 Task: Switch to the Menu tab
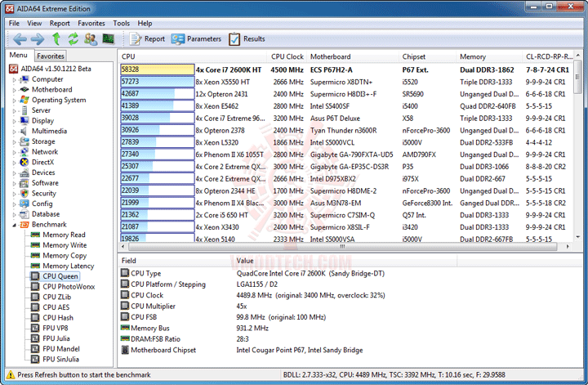(x=18, y=55)
